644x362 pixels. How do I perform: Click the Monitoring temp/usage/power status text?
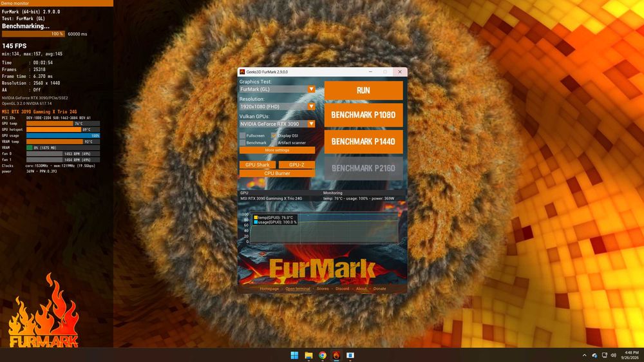tap(359, 198)
